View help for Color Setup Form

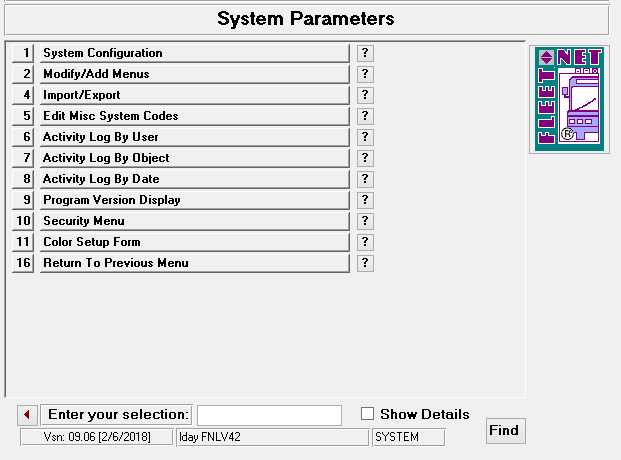[366, 242]
